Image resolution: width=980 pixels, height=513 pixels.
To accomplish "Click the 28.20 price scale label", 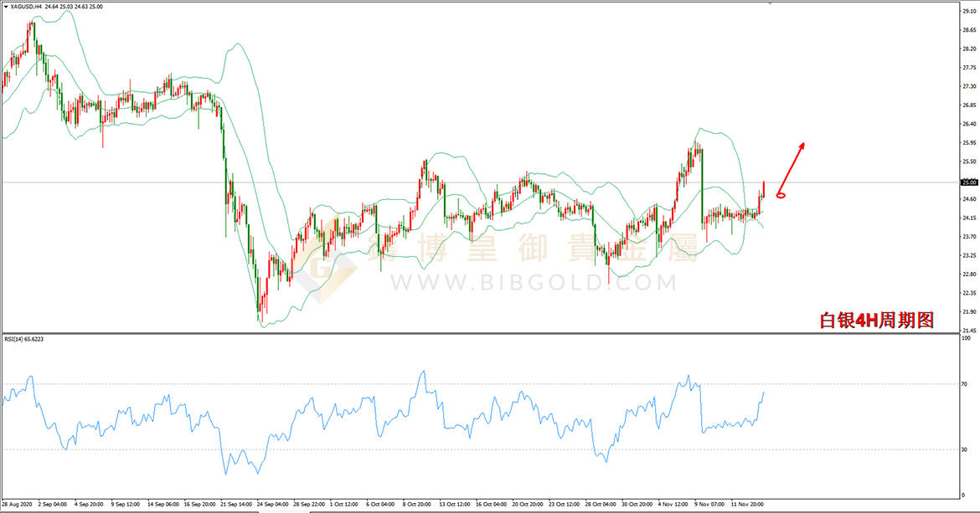I will pyautogui.click(x=969, y=49).
